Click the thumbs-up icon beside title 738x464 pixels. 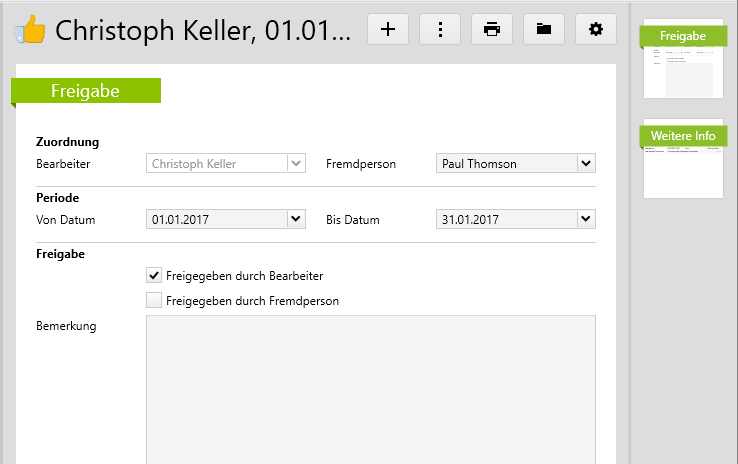28,30
